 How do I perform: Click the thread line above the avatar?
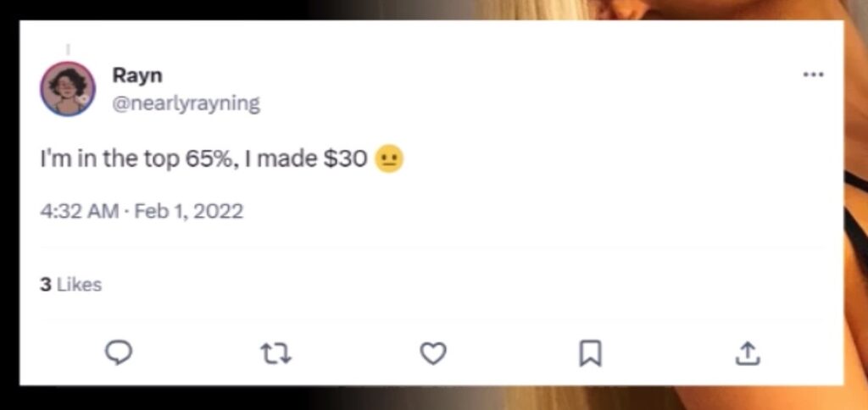pyautogui.click(x=68, y=49)
